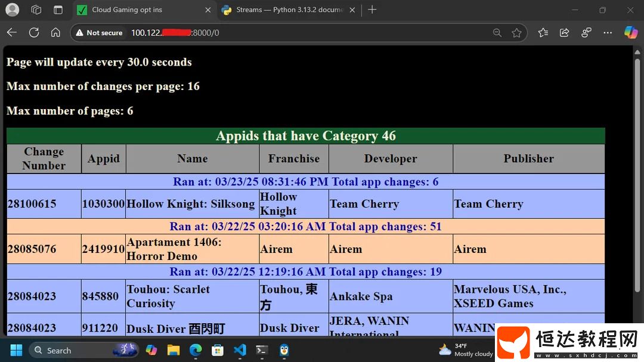The image size is (644, 362).
Task: Go back to previous page
Action: [12, 32]
